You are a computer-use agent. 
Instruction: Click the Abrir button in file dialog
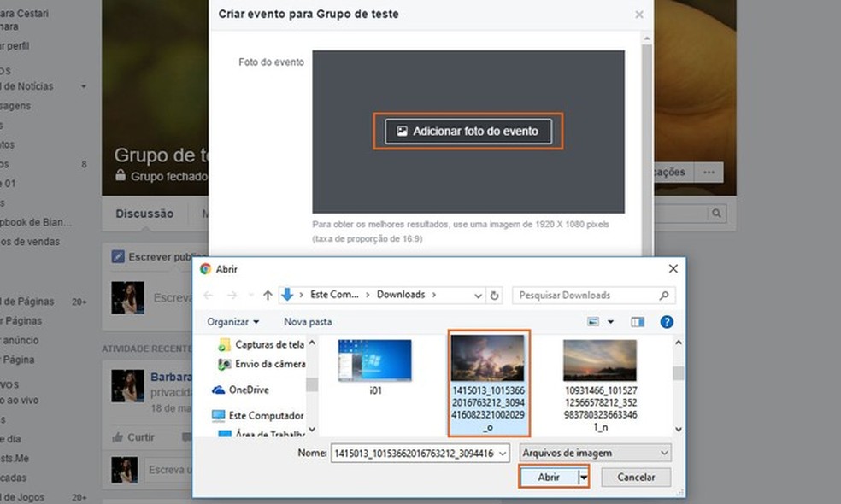coord(549,477)
